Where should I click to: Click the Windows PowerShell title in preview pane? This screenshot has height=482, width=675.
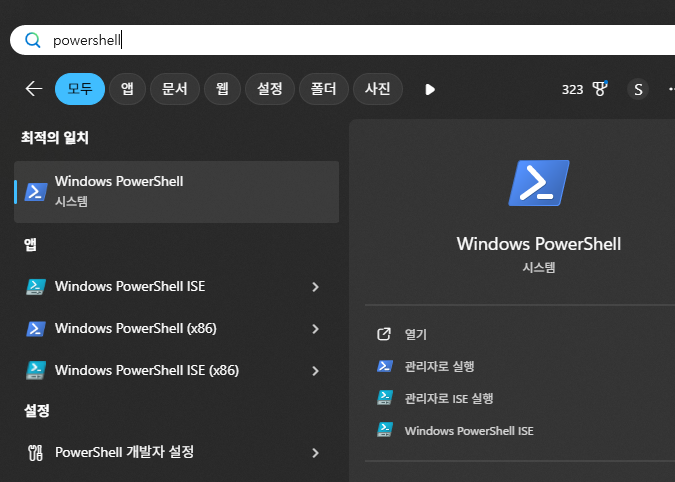click(x=539, y=244)
